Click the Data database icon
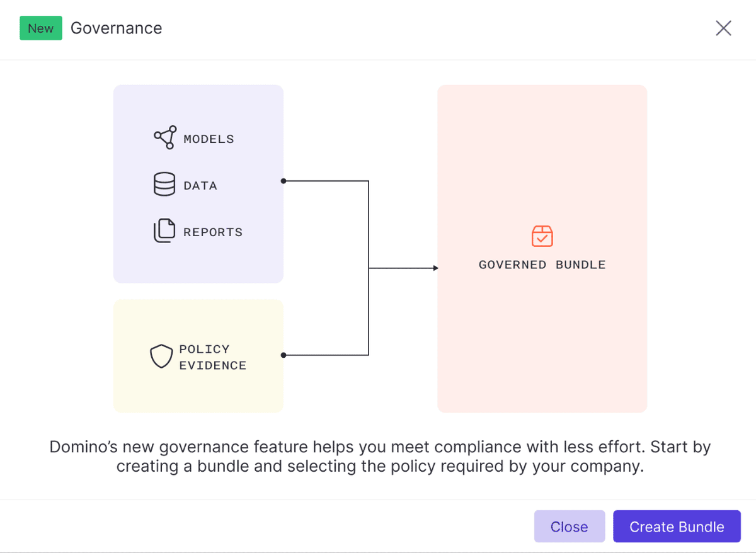The image size is (756, 553). coord(163,185)
